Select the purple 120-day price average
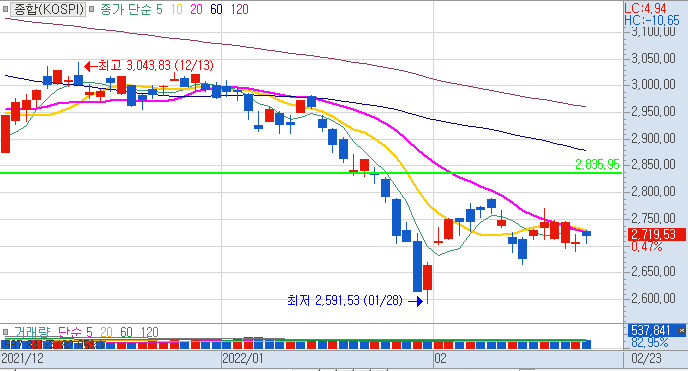The image size is (688, 371). pyautogui.click(x=240, y=9)
